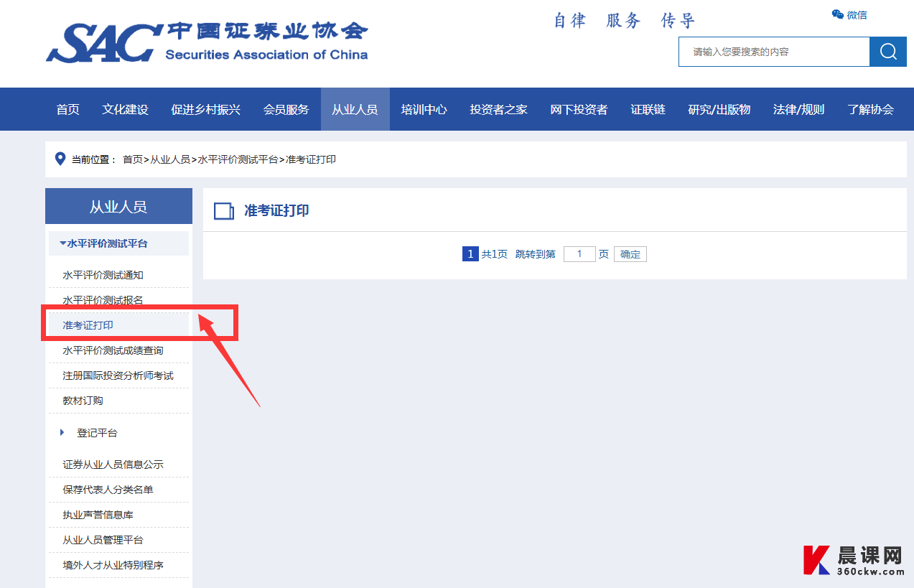914x588 pixels.
Task: Click page 1 pagination button
Action: (470, 254)
